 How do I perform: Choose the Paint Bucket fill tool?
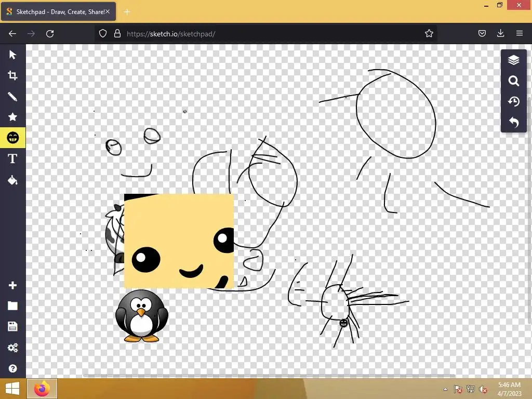[x=12, y=180]
